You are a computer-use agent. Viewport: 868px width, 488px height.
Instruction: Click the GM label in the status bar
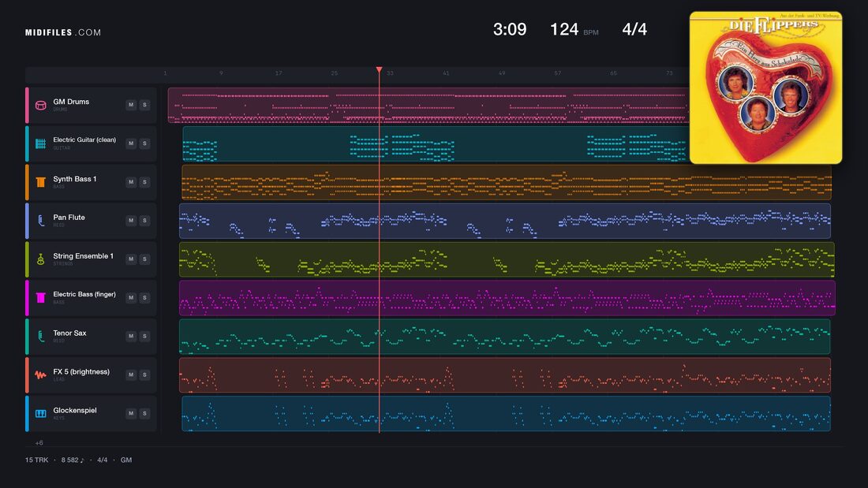pos(126,460)
